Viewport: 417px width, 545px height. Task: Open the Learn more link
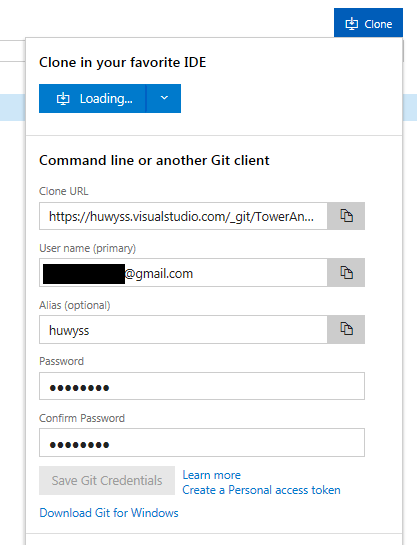click(211, 475)
